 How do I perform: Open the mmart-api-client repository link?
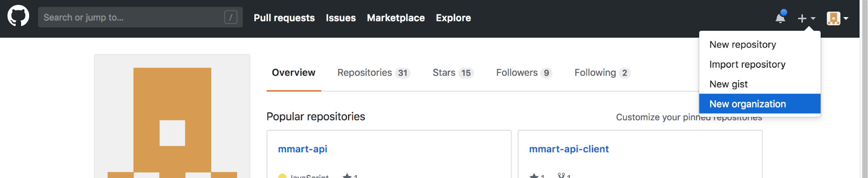[569, 149]
